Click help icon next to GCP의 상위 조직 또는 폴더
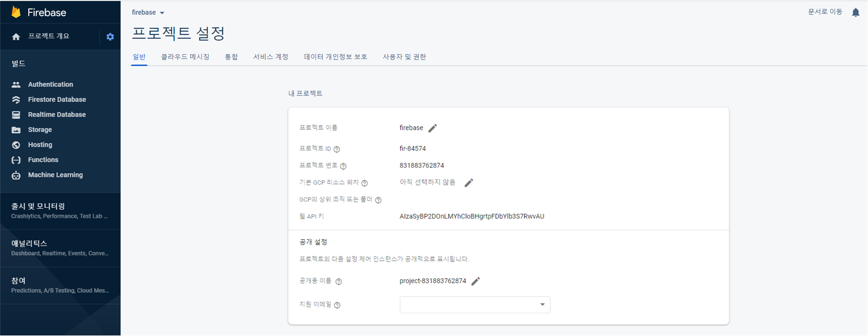 click(378, 200)
